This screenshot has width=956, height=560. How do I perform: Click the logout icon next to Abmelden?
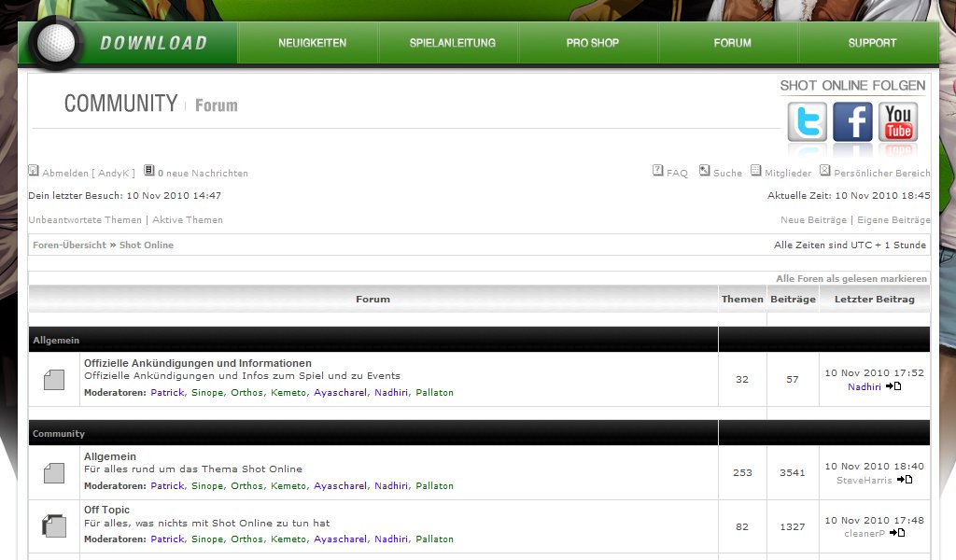(x=34, y=171)
